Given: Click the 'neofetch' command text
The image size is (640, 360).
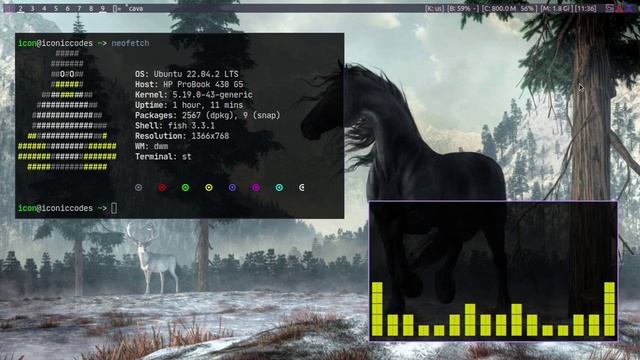Looking at the screenshot, I should pyautogui.click(x=130, y=43).
